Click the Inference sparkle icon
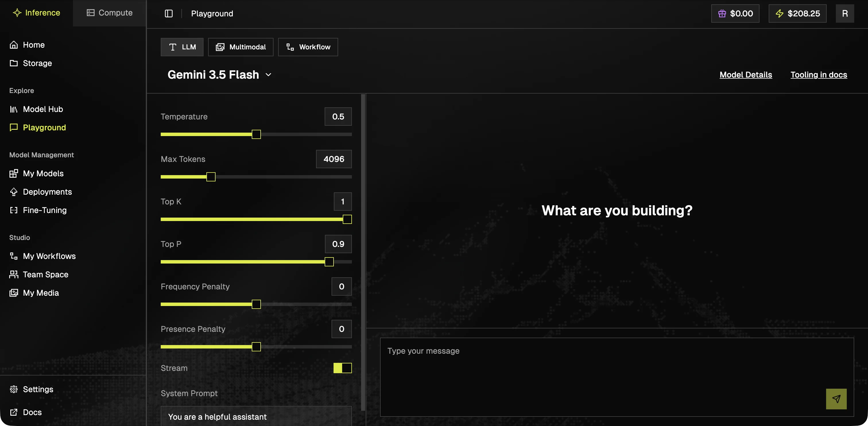Viewport: 868px width, 426px height. 17,13
